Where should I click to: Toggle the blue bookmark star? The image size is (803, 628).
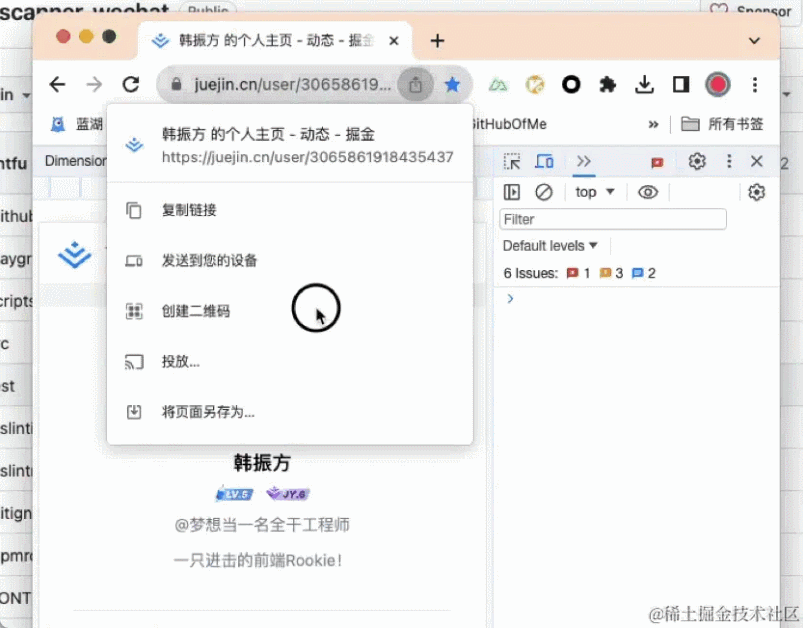tap(452, 85)
